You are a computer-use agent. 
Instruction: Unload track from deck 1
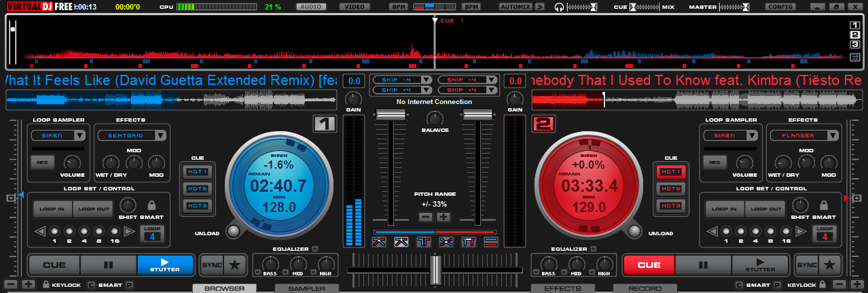(234, 232)
